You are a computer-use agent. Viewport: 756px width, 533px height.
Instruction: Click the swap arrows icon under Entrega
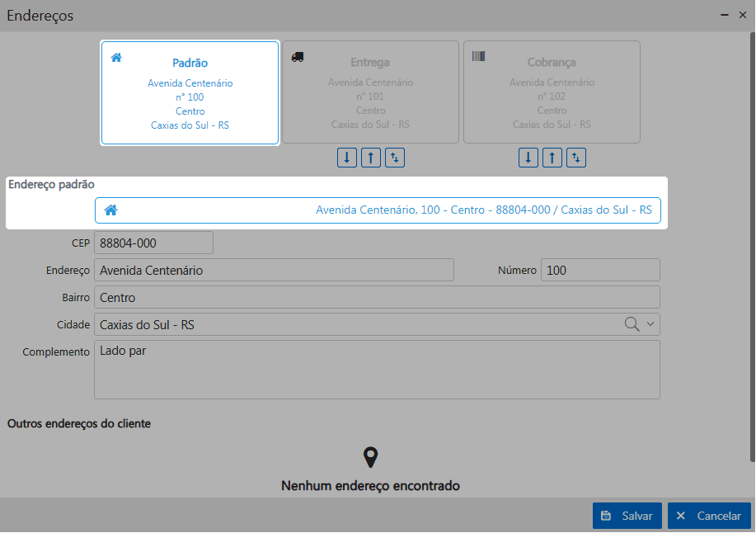pyautogui.click(x=396, y=158)
